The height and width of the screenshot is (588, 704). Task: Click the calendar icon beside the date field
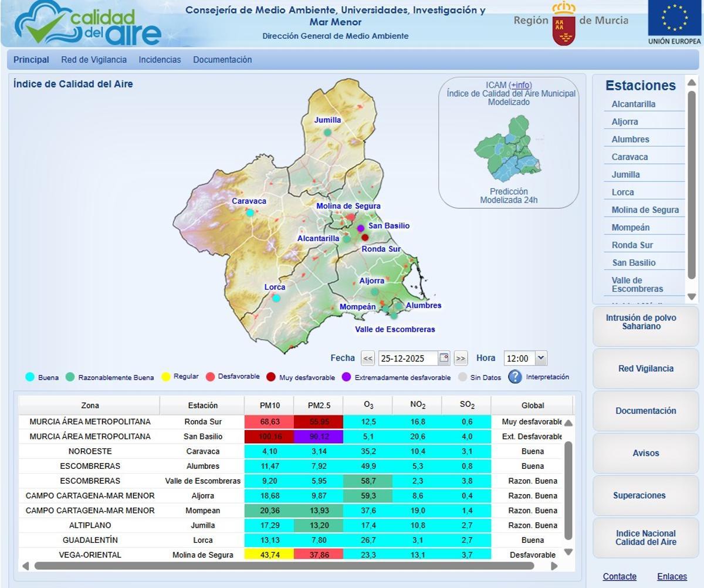(x=444, y=358)
